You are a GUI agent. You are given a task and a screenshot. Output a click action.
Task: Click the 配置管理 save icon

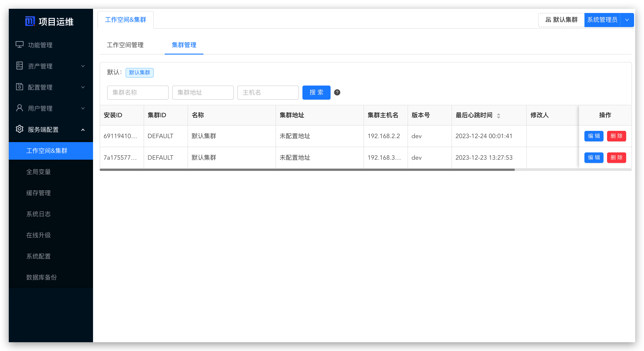click(x=20, y=87)
